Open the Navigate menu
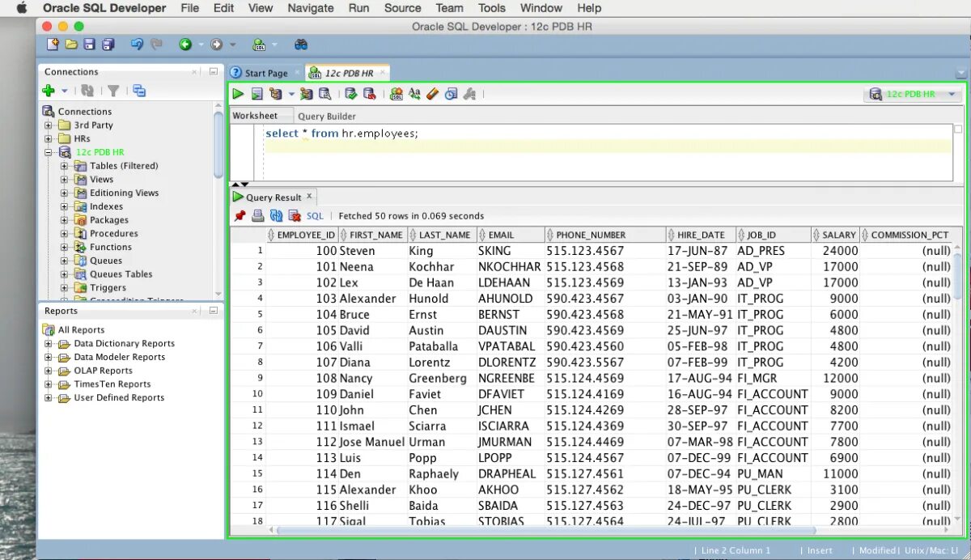971x560 pixels. coord(311,8)
